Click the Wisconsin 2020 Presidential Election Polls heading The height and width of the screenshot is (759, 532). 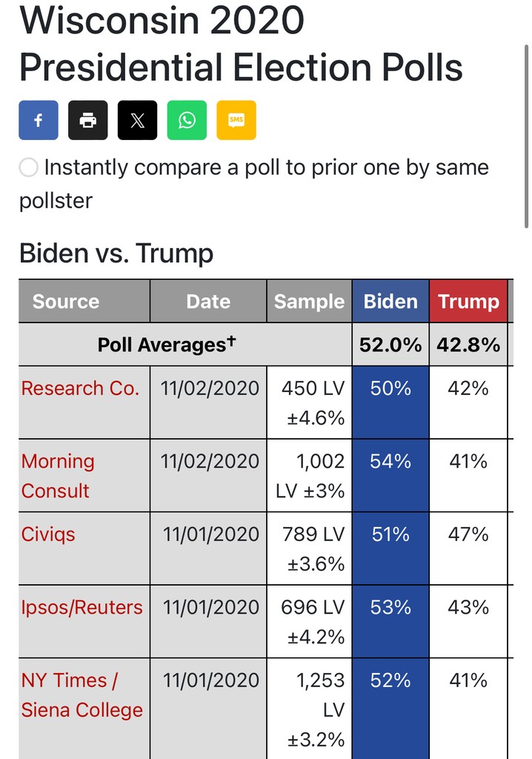(x=241, y=44)
